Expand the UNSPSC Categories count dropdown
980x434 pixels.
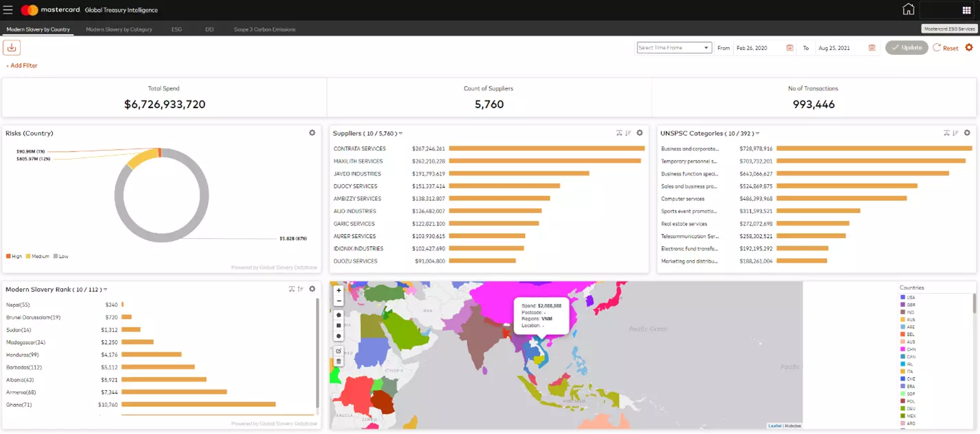pyautogui.click(x=757, y=133)
